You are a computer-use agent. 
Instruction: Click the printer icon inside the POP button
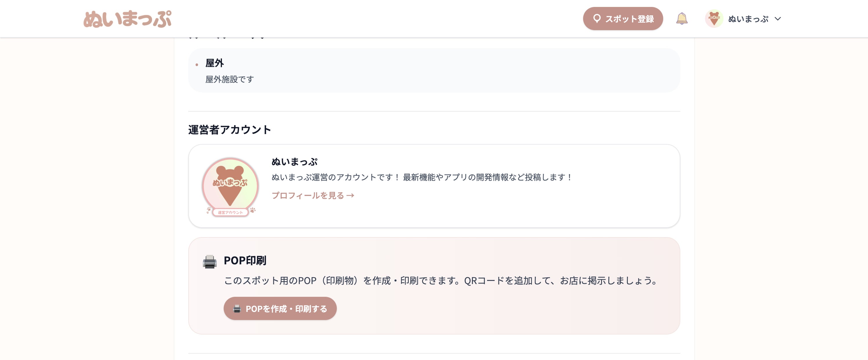[x=237, y=308]
